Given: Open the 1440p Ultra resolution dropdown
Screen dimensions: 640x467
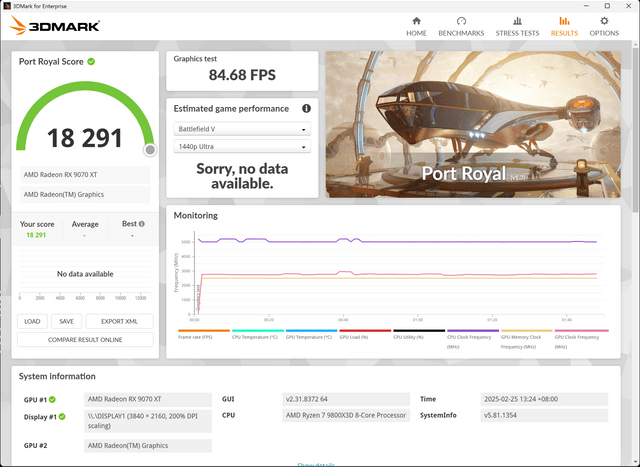Looking at the screenshot, I should pyautogui.click(x=242, y=147).
